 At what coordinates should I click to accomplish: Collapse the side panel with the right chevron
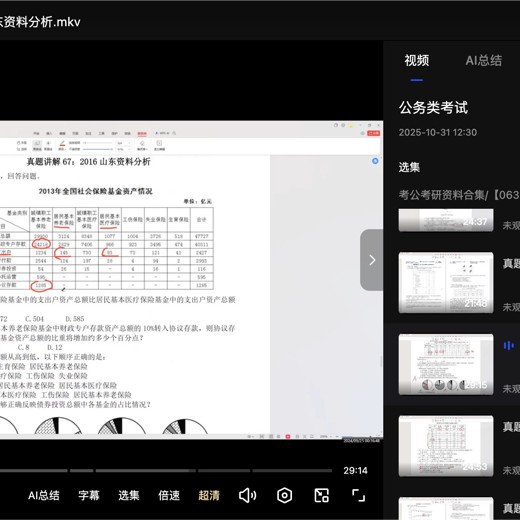[372, 260]
